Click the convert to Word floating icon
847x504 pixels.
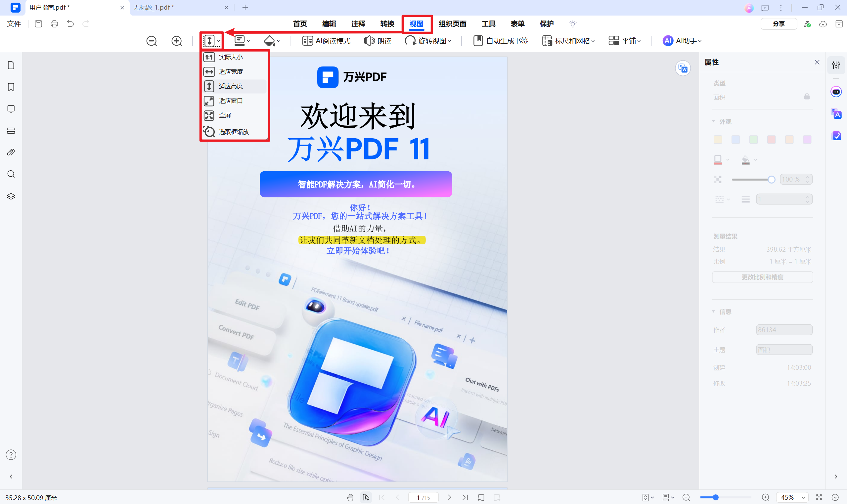point(683,68)
